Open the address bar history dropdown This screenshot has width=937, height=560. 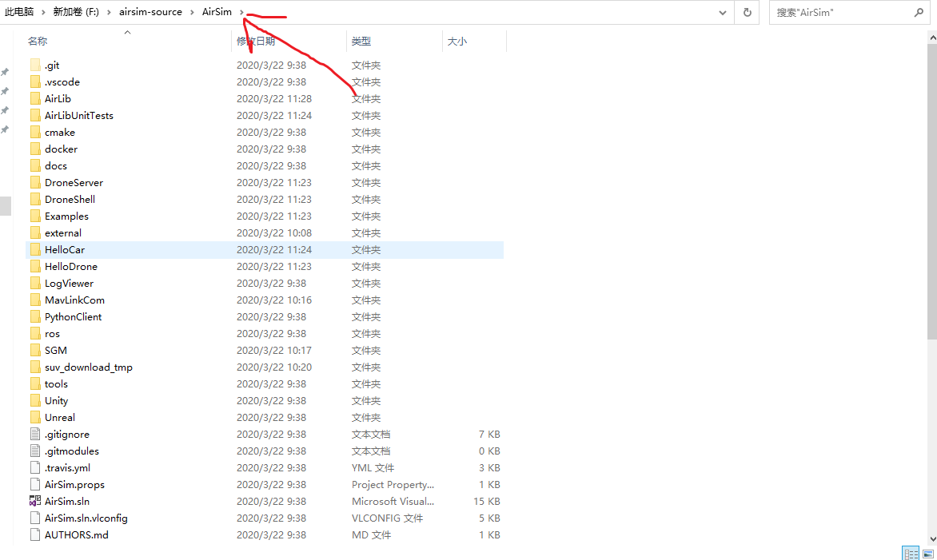(723, 13)
